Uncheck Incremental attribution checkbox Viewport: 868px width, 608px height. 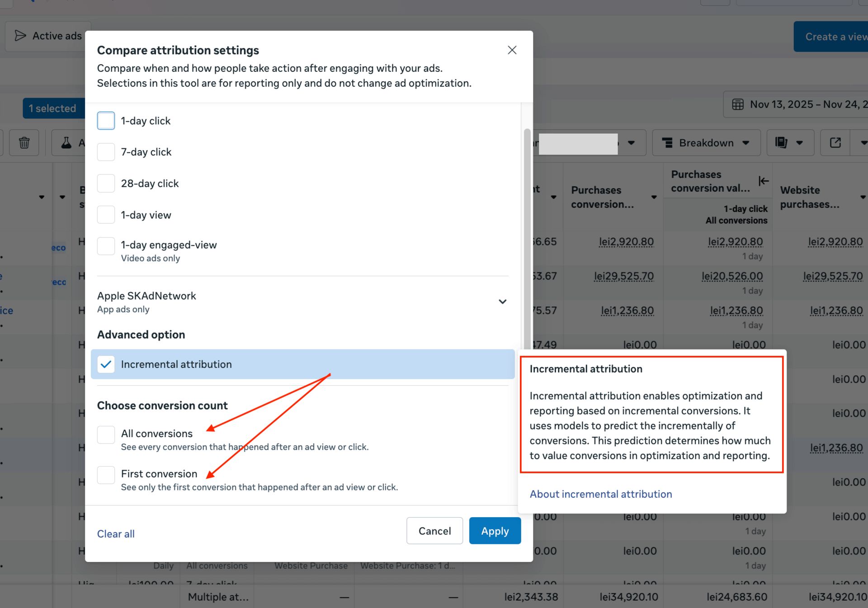[x=106, y=364]
